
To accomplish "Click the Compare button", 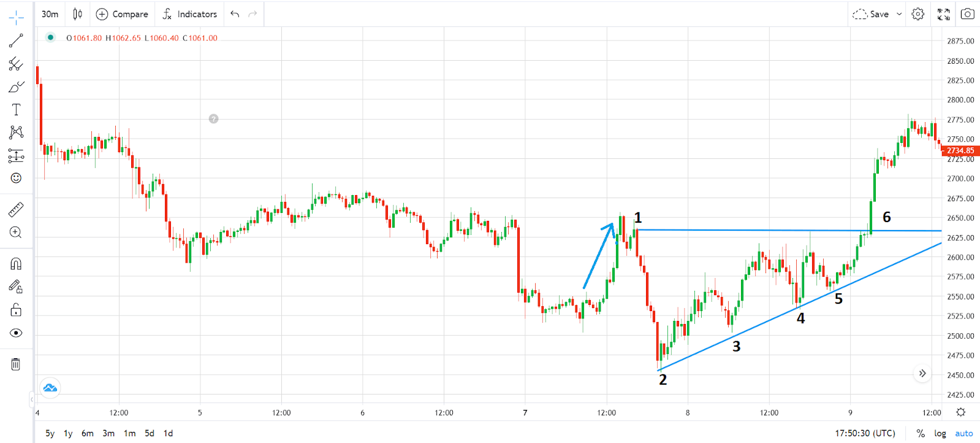I will pos(123,14).
